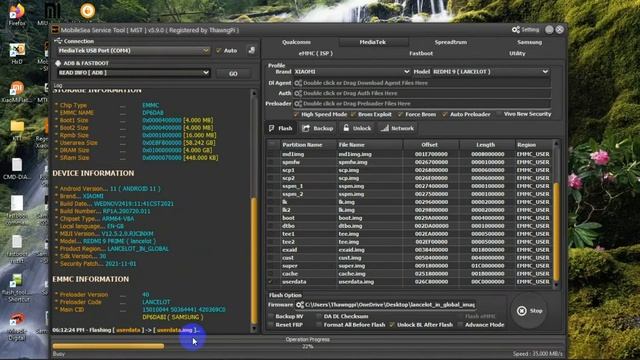Open the MI desktop icon
The width and height of the screenshot is (640, 360).
[x=52, y=11]
